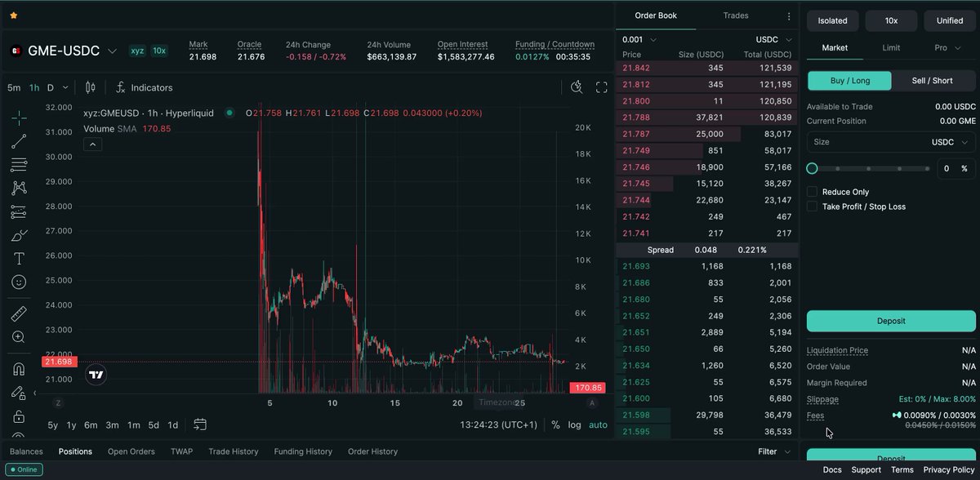Open the TWAP tab
980x480 pixels.
point(181,451)
